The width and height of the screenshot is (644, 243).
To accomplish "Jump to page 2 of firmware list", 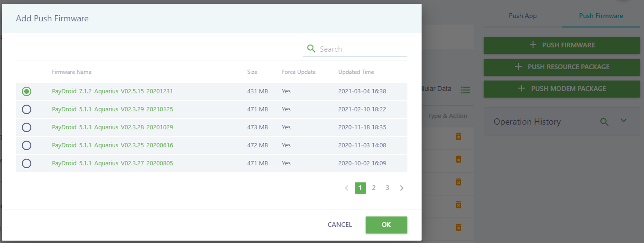I will pyautogui.click(x=374, y=188).
